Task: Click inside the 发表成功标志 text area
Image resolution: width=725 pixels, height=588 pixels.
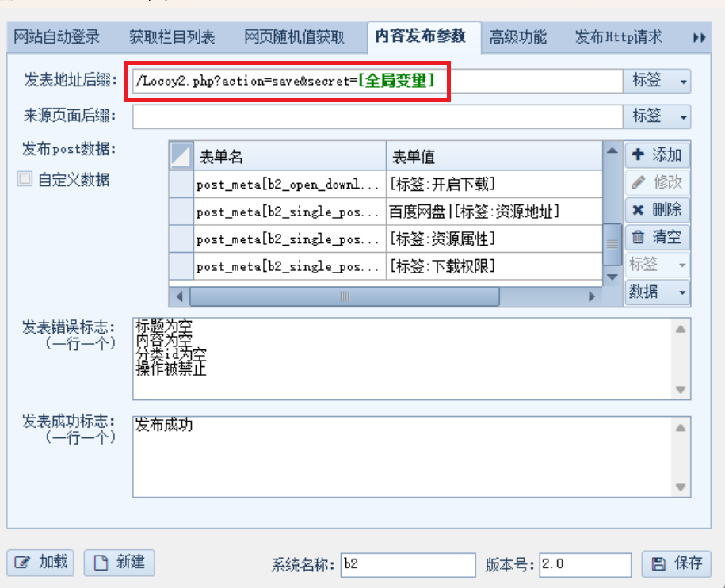Action: [403, 456]
